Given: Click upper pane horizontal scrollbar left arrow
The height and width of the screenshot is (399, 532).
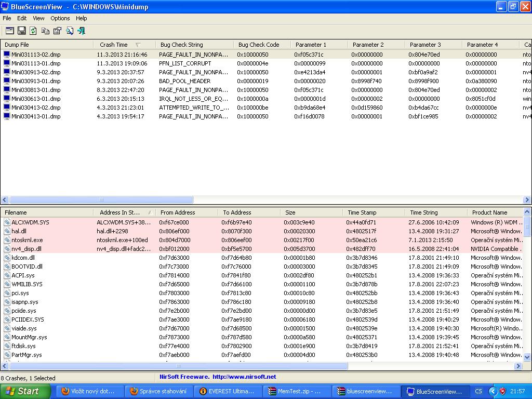Looking at the screenshot, I should click(x=5, y=200).
